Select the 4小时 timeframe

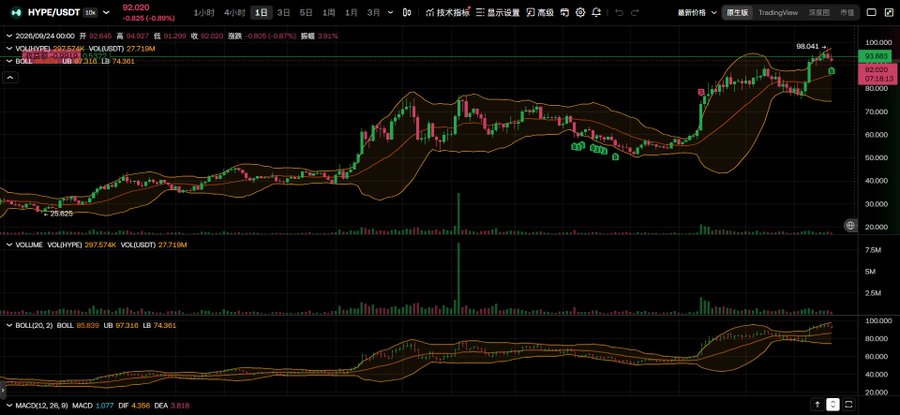[234, 12]
